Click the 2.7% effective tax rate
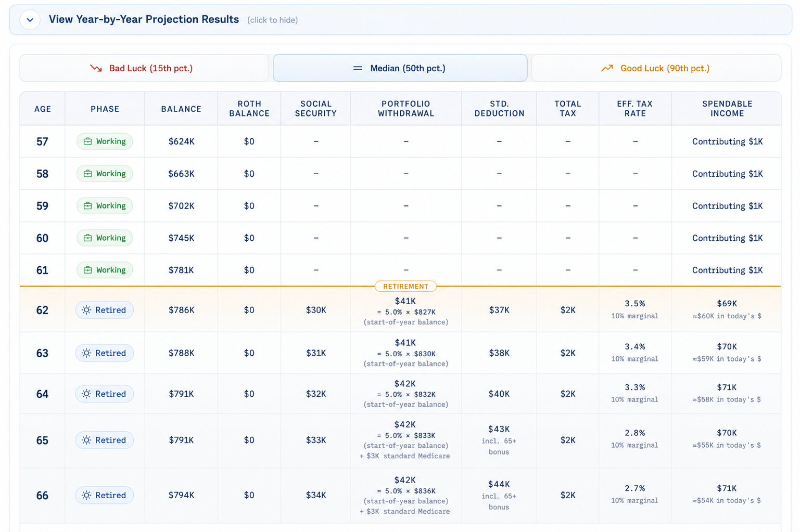This screenshot has width=800, height=532. point(635,488)
